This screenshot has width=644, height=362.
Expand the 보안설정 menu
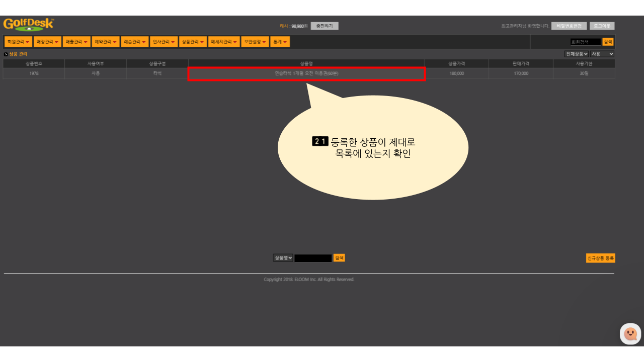coord(255,42)
